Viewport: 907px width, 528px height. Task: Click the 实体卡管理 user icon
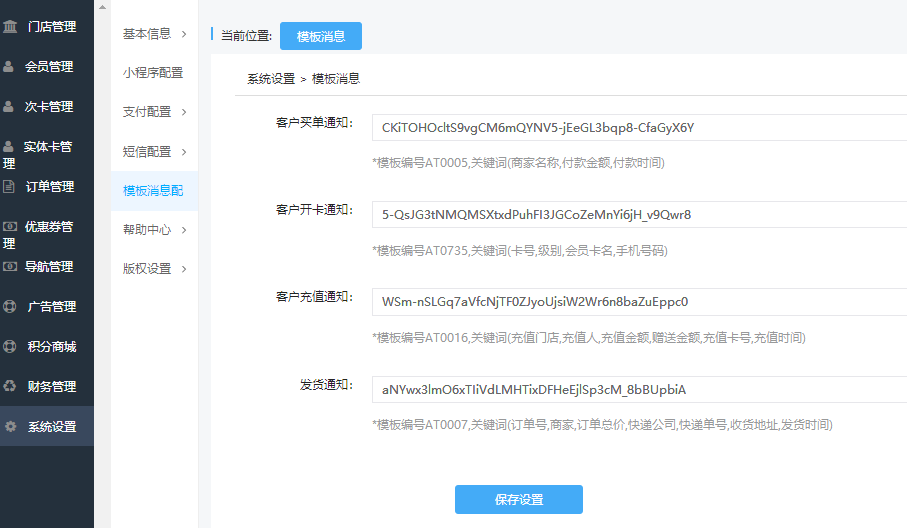click(8, 146)
